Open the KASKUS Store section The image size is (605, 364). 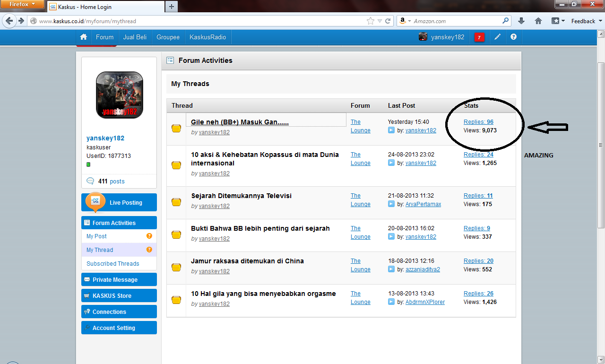click(119, 295)
